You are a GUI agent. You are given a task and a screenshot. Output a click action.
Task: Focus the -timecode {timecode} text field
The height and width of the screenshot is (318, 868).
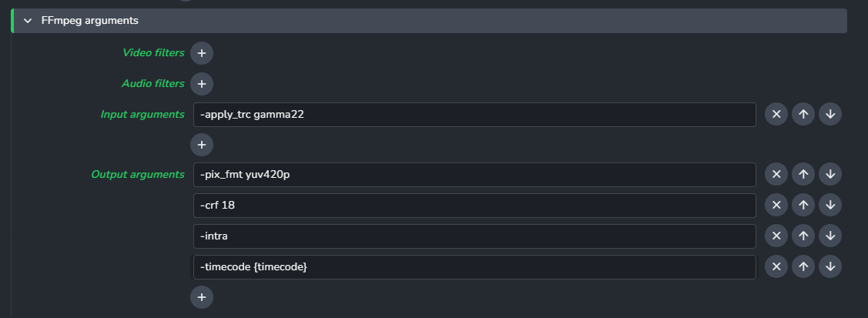click(x=474, y=266)
